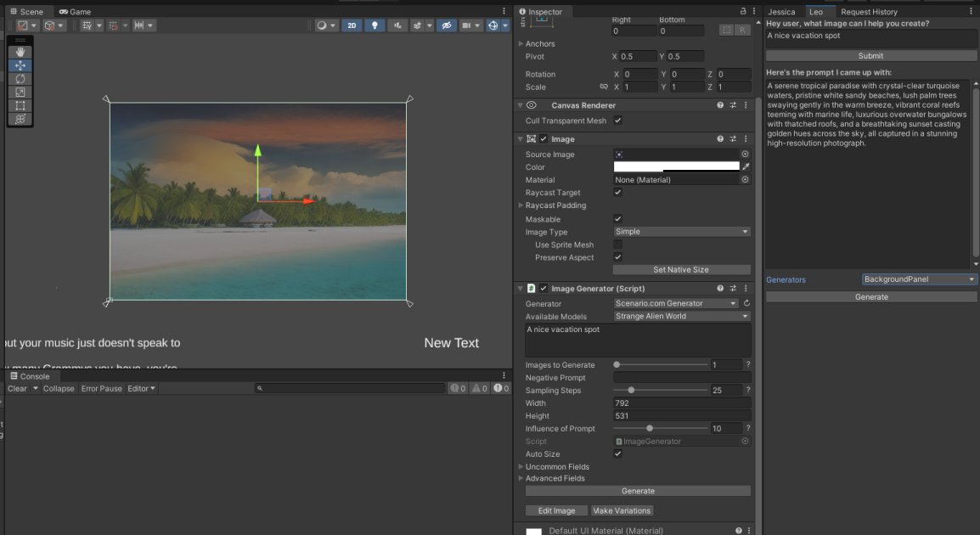Image resolution: width=980 pixels, height=535 pixels.
Task: Toggle the scale constrain proportions link icon
Action: click(603, 87)
